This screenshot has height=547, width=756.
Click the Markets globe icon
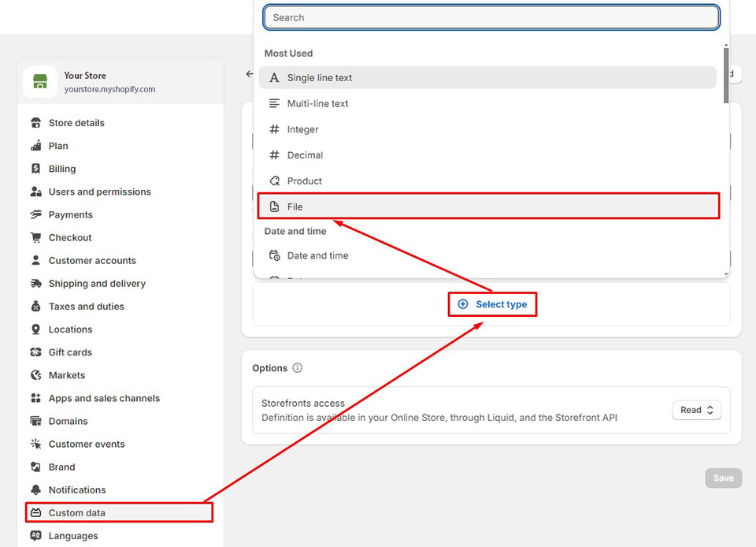(x=35, y=375)
